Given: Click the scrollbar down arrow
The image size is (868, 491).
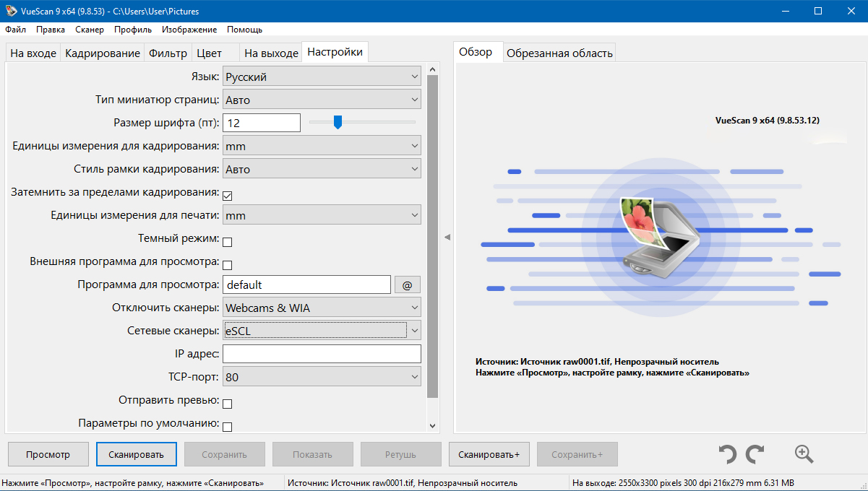Looking at the screenshot, I should (433, 426).
